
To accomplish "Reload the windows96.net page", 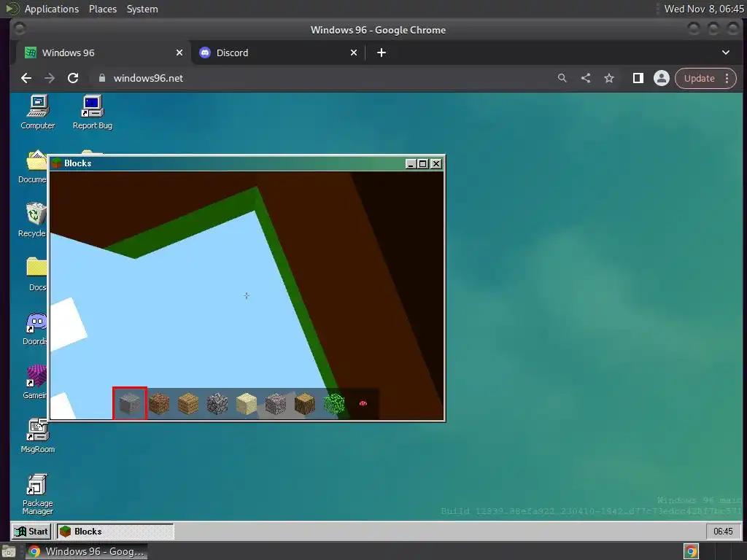I will (x=73, y=78).
